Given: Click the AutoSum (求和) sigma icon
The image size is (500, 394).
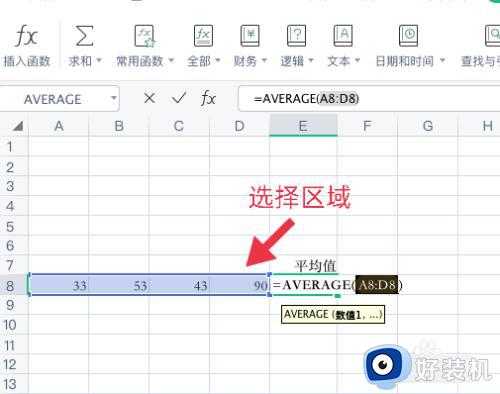Looking at the screenshot, I should pos(84,36).
